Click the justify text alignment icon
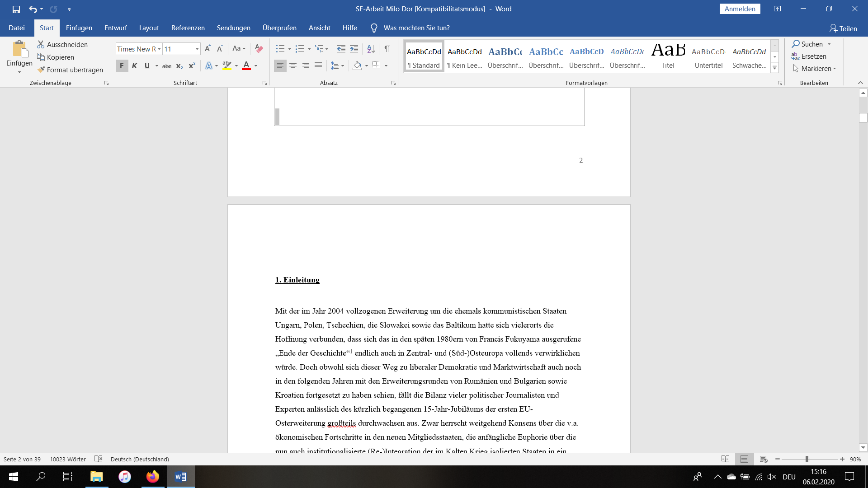This screenshot has width=868, height=488. coord(318,66)
